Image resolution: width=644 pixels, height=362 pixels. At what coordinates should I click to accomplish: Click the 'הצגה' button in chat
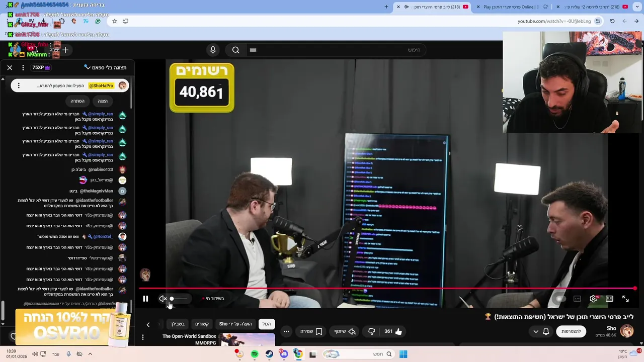(103, 101)
